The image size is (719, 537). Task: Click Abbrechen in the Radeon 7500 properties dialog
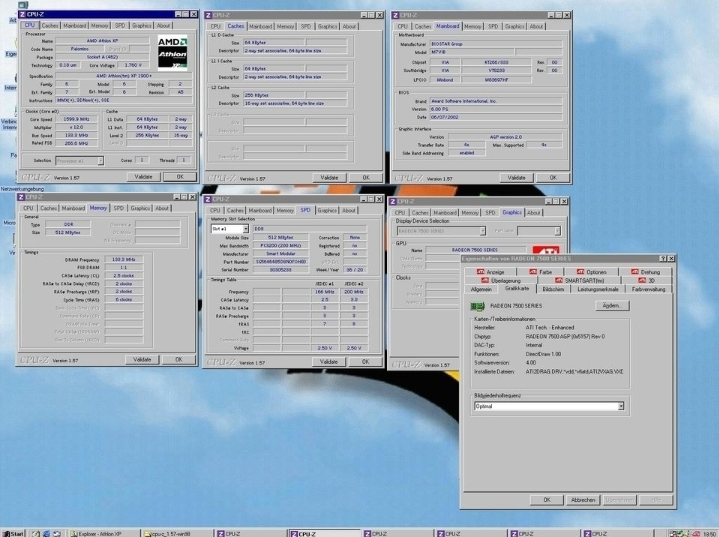tap(583, 500)
